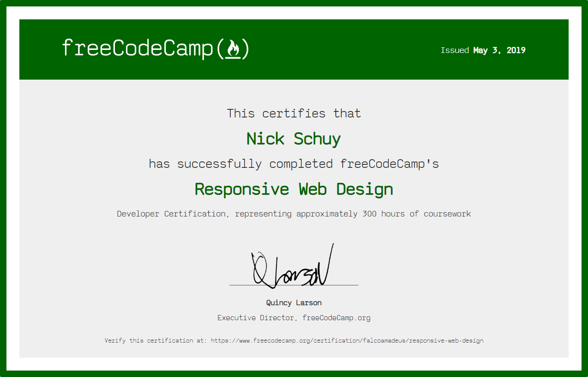Select the issued date May 3, 2019

[499, 50]
